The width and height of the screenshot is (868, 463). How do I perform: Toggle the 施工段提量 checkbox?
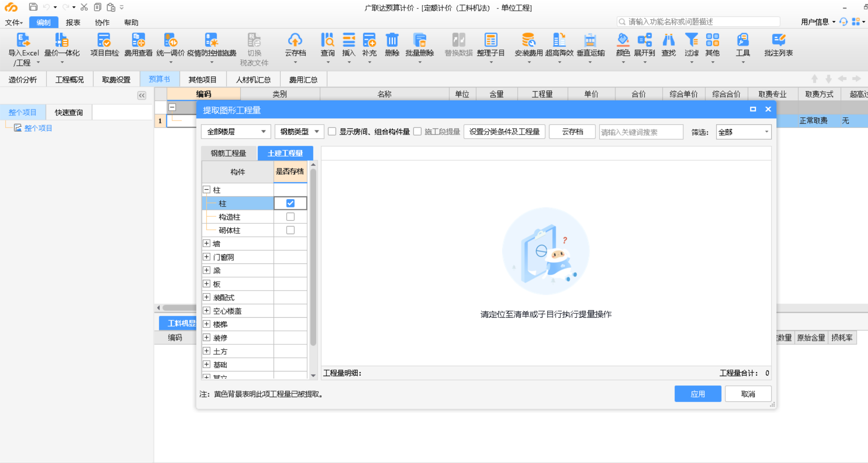point(418,132)
